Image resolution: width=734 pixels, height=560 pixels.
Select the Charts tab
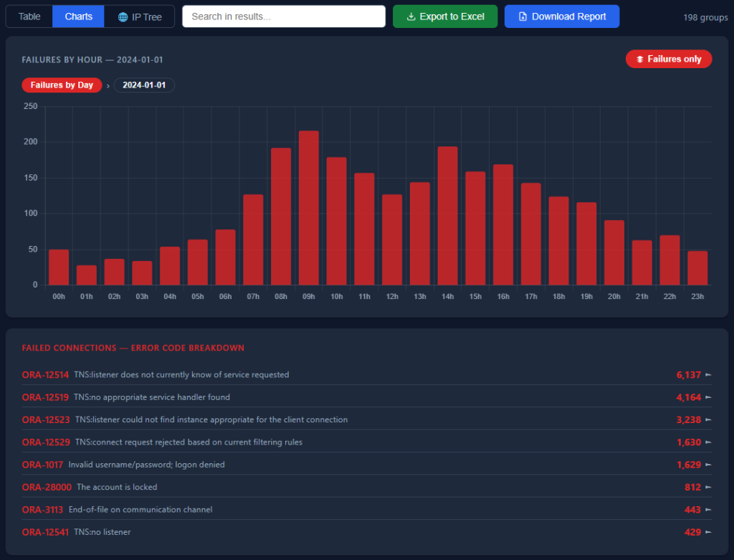pyautogui.click(x=78, y=16)
